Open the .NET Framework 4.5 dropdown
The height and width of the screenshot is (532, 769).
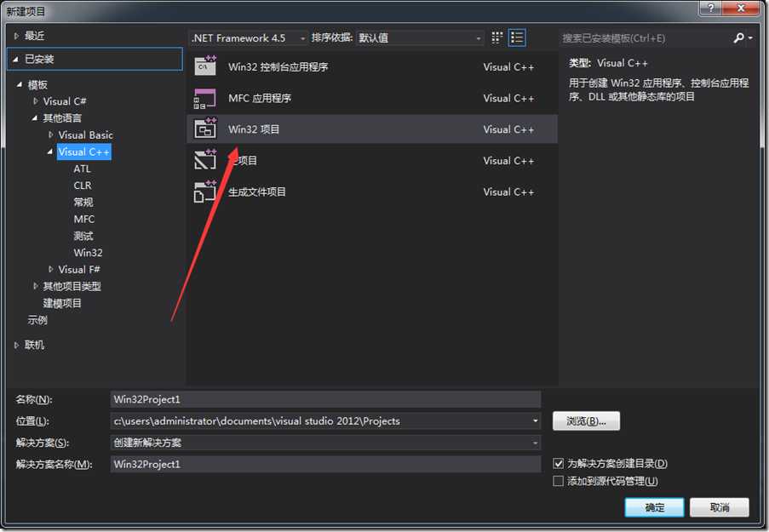[x=248, y=37]
